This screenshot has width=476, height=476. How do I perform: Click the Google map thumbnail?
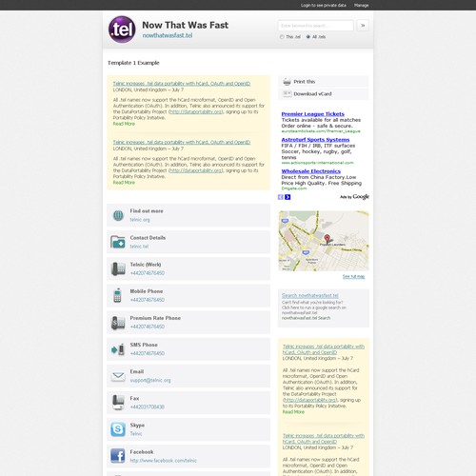[x=324, y=241]
